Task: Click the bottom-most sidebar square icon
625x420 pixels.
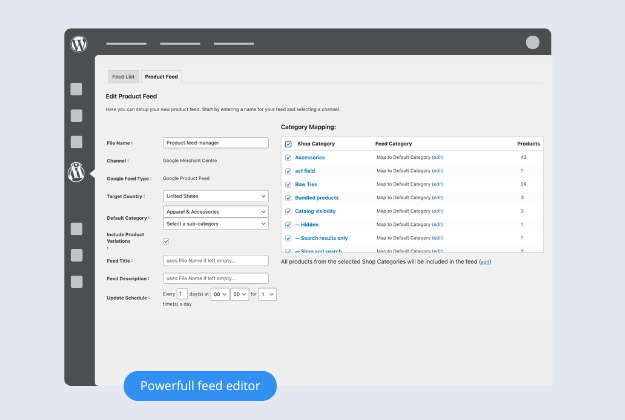Action: point(77,281)
